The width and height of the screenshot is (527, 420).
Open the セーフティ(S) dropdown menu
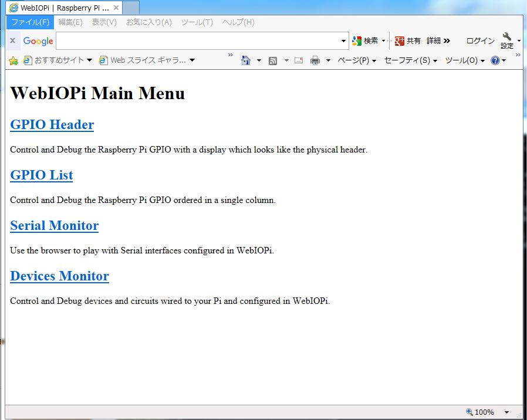410,60
